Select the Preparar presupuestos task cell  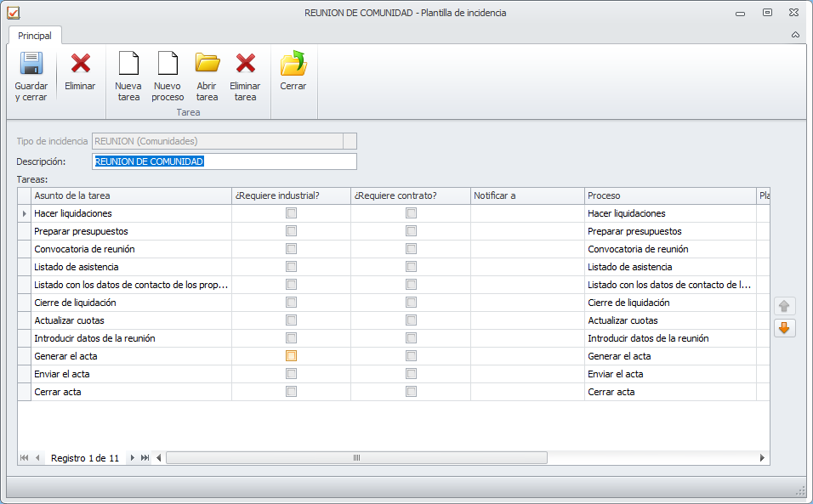tap(131, 231)
